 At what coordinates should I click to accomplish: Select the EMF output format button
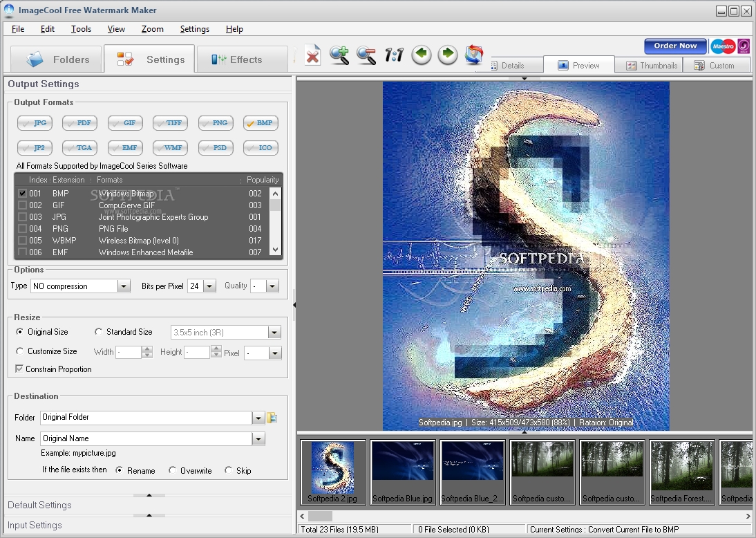[x=125, y=148]
